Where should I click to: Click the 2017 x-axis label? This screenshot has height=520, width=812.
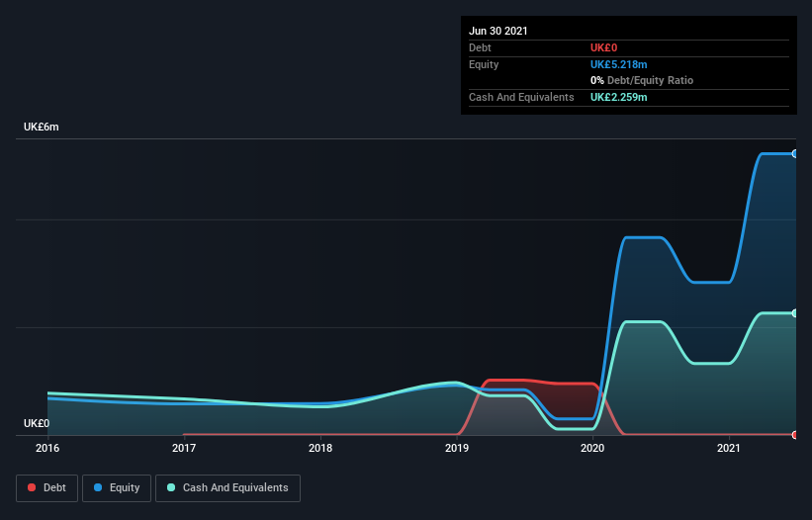(184, 448)
